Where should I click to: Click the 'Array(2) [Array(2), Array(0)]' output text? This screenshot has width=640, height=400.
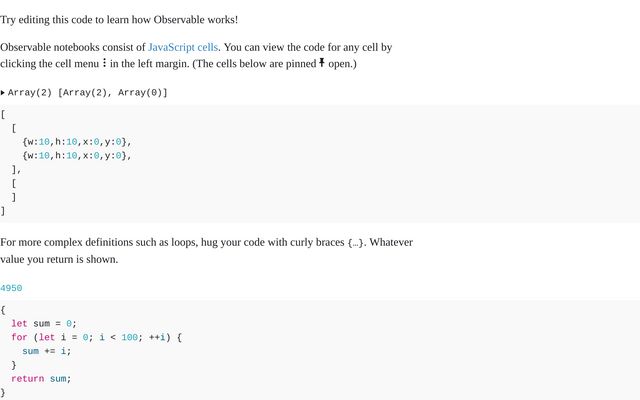click(x=88, y=93)
